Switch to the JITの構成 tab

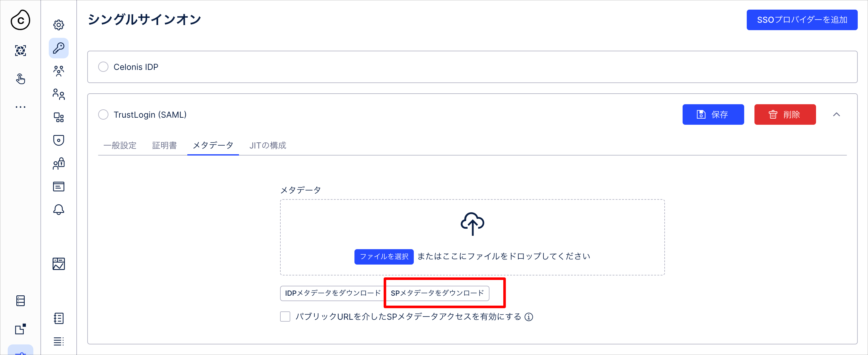click(268, 145)
